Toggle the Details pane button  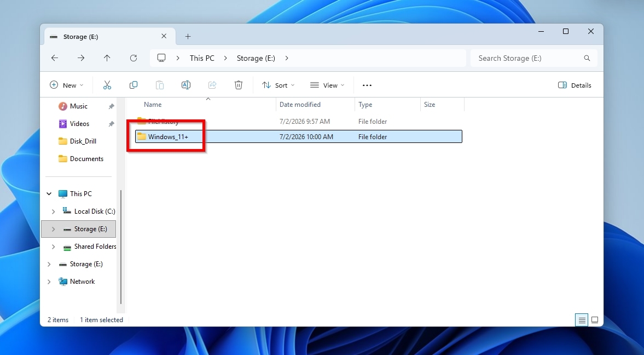point(575,85)
